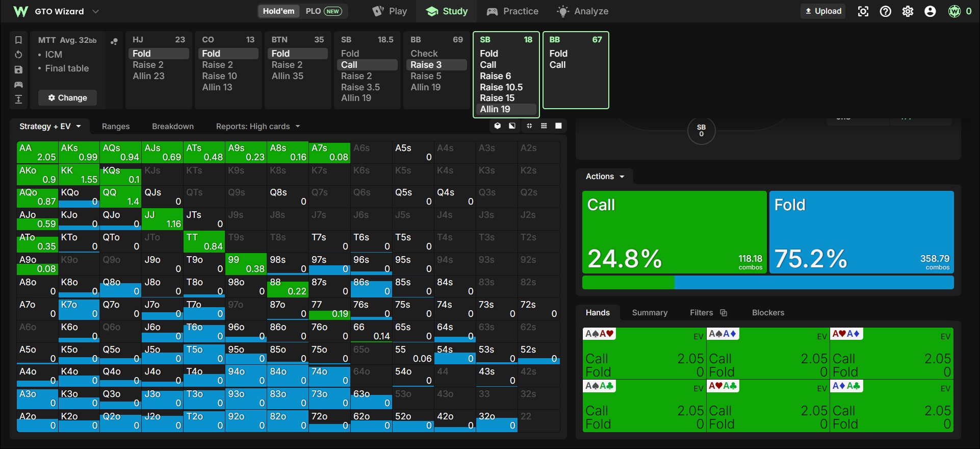Open the Strategy + EV dropdown

[x=50, y=127]
